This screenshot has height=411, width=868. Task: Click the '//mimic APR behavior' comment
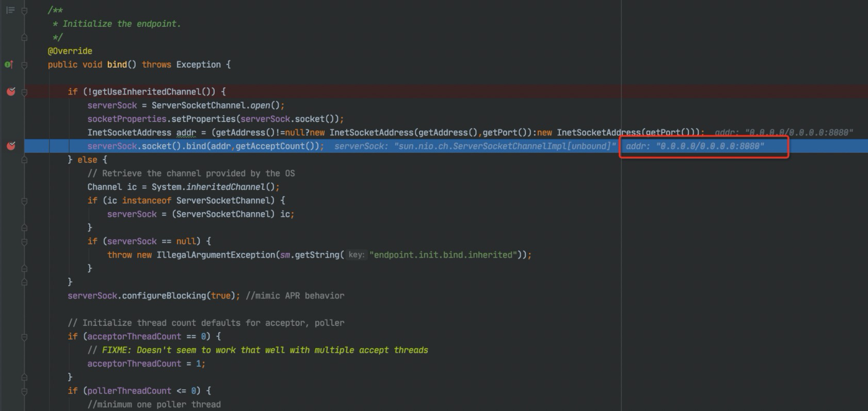tap(295, 296)
